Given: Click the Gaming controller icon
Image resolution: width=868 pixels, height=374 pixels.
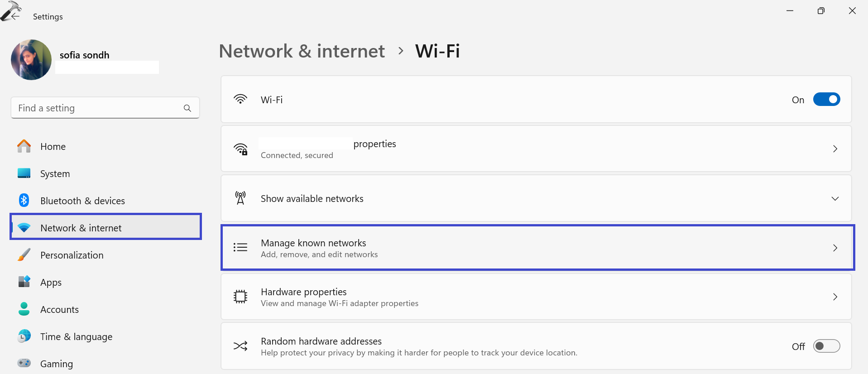Looking at the screenshot, I should 24,363.
